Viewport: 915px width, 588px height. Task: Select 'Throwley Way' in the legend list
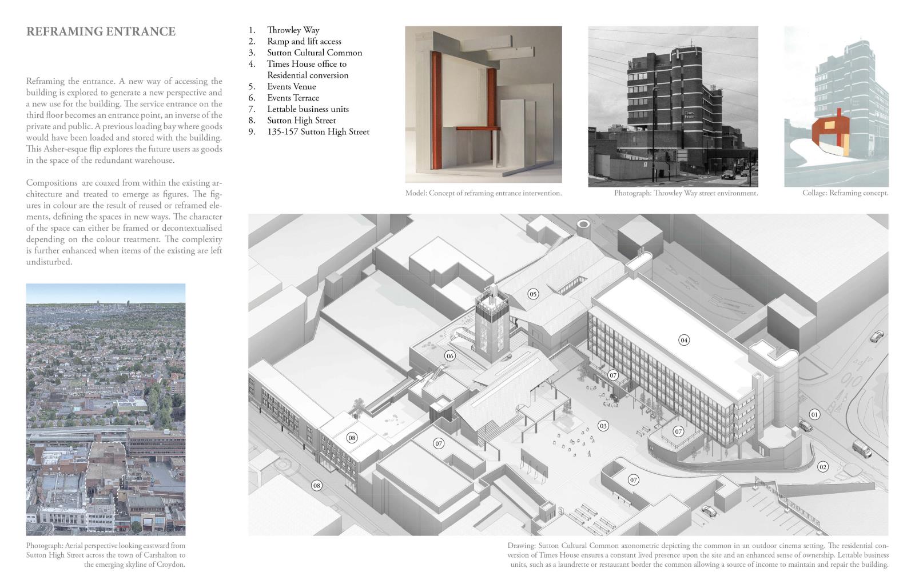[x=293, y=30]
